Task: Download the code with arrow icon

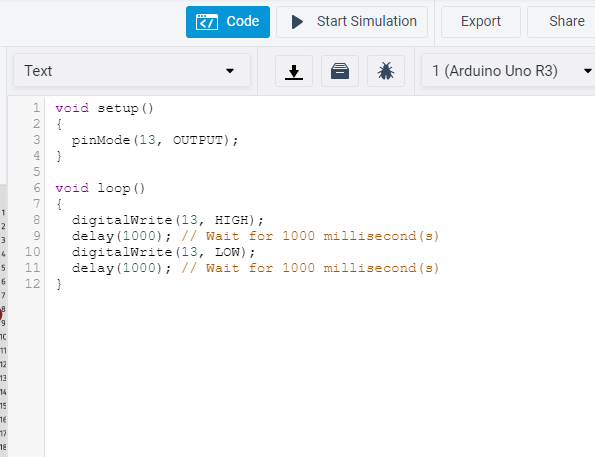Action: (x=294, y=71)
